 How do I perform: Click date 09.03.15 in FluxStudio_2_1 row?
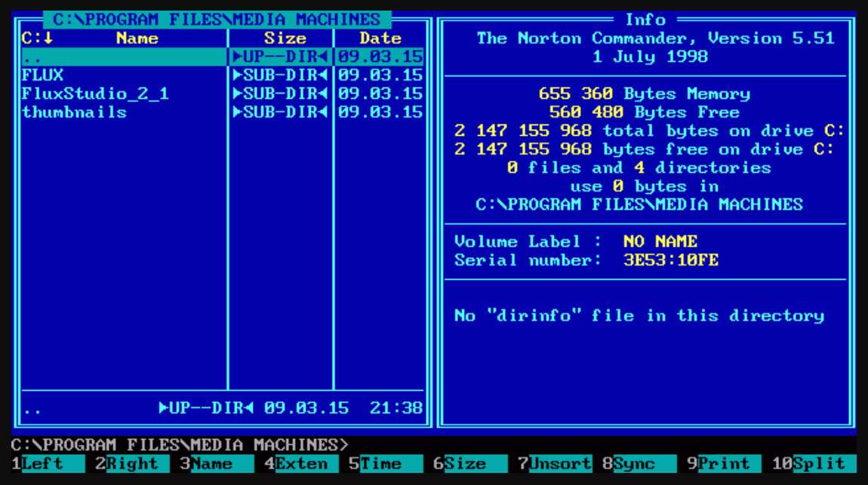(x=380, y=94)
